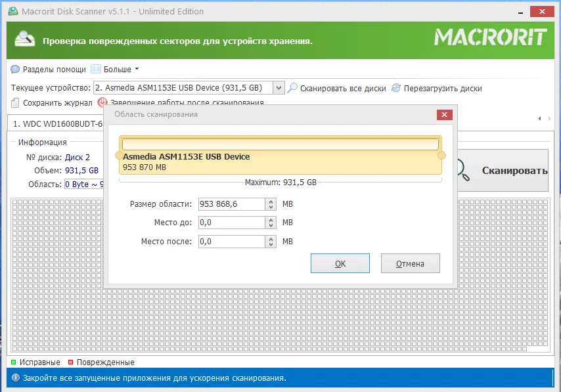Viewport: 561px width, 392px height.
Task: Click the Место после spinner arrows
Action: pos(271,242)
